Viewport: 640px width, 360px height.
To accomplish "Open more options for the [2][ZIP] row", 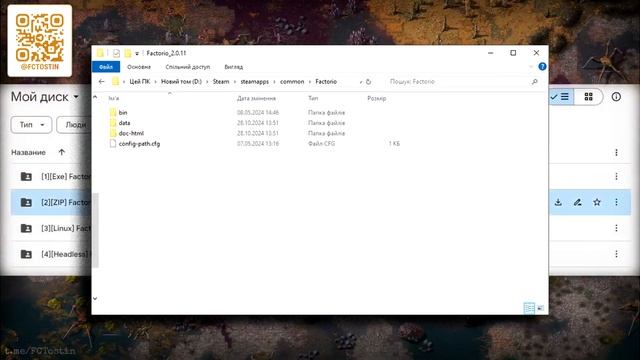I will click(616, 202).
